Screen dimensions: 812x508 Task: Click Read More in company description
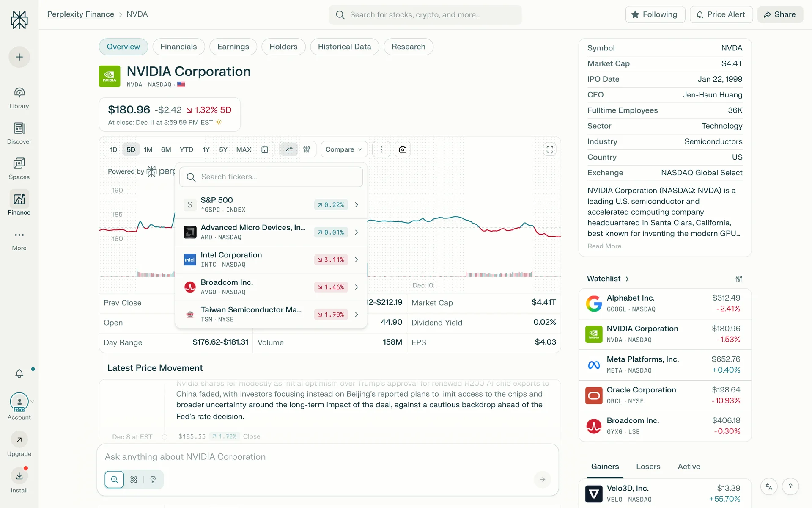pyautogui.click(x=604, y=246)
